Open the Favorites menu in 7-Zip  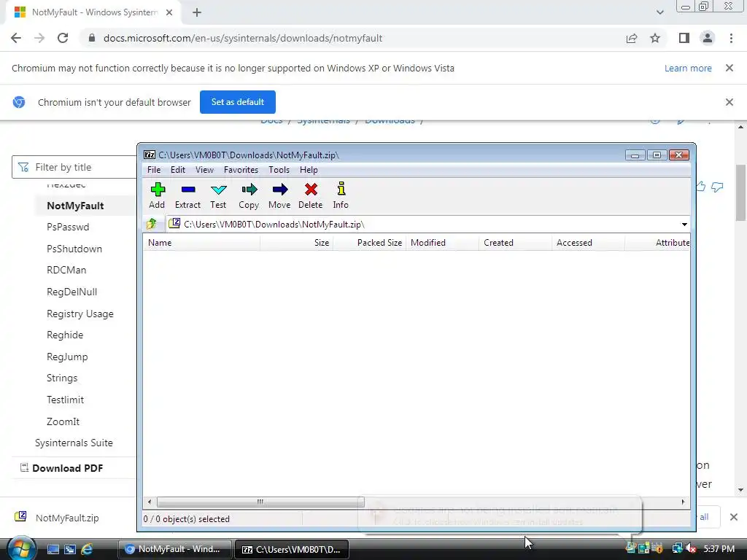coord(241,170)
